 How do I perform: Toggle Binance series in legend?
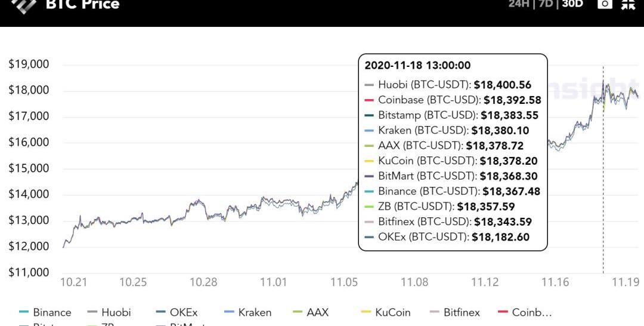(x=52, y=312)
